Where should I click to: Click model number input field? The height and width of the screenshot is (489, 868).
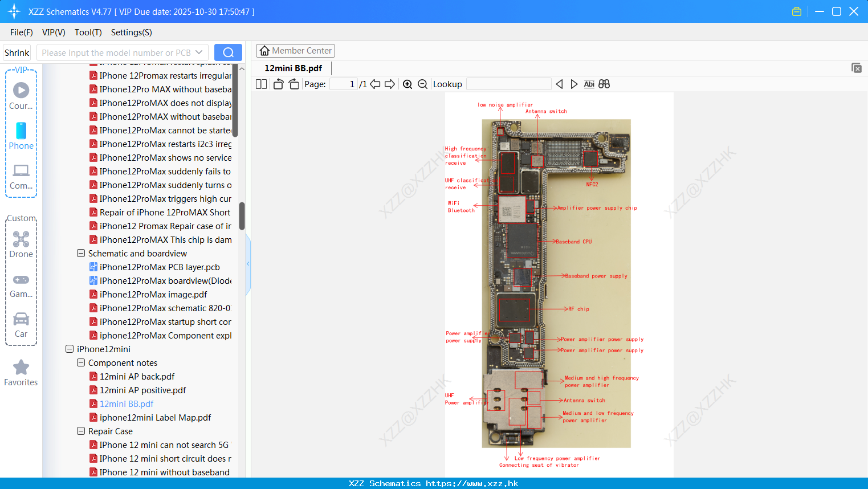coord(116,52)
